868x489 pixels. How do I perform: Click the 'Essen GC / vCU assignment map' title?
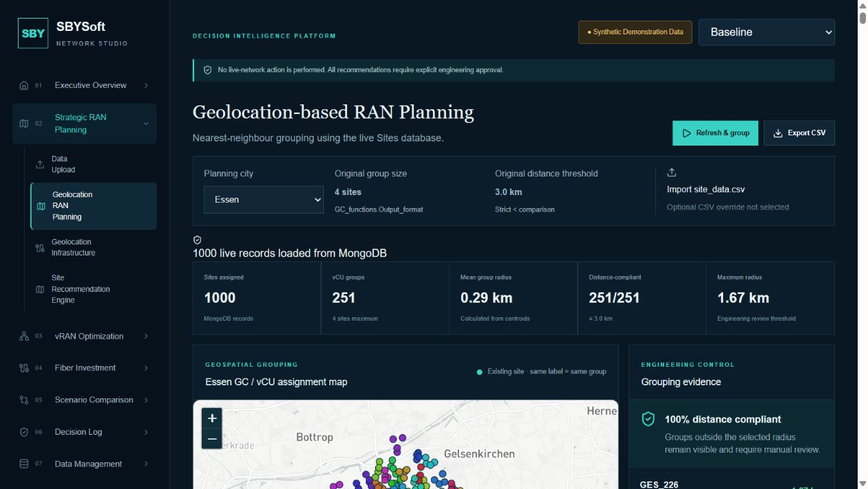(277, 382)
